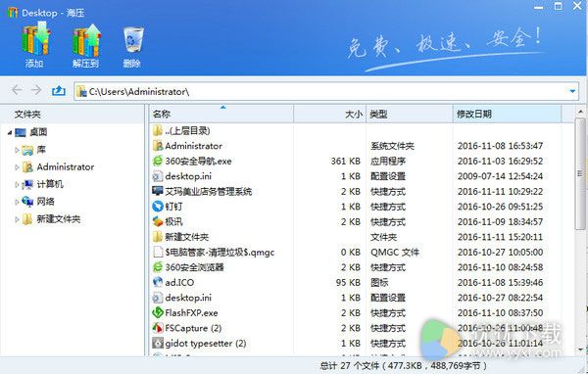
Task: Click the 系统文件夹 type cell
Action: [x=392, y=146]
